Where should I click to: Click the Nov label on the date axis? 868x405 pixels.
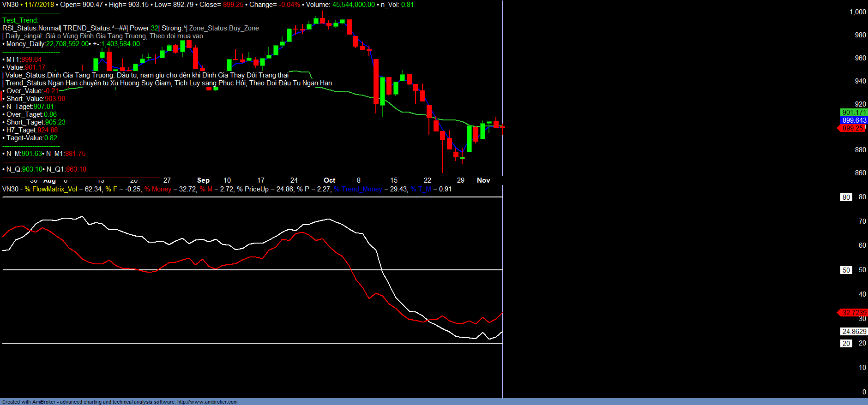pyautogui.click(x=483, y=180)
